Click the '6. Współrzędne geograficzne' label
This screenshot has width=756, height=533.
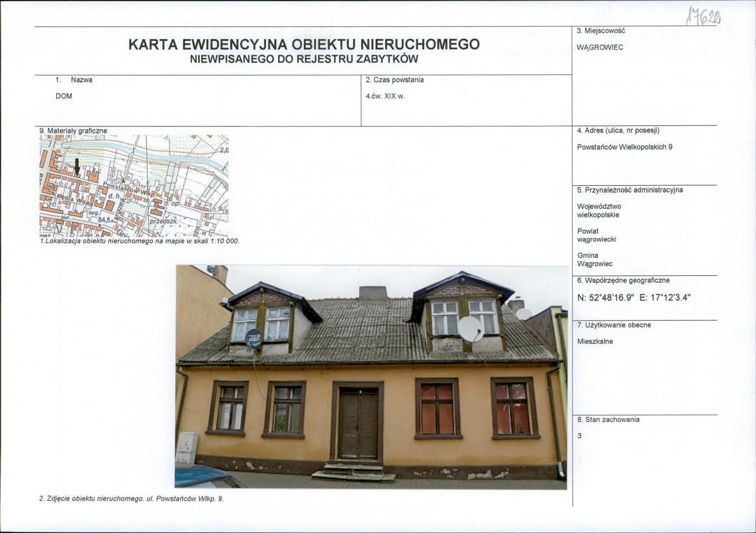[623, 280]
